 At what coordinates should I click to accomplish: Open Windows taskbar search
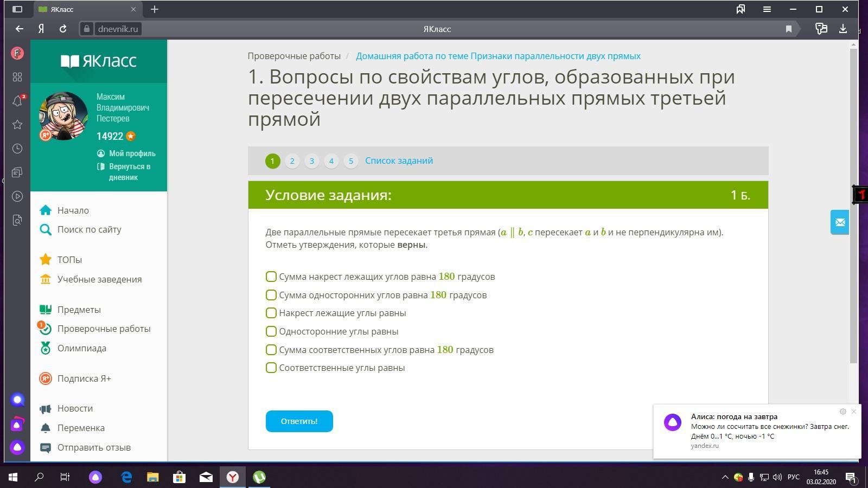(x=39, y=477)
